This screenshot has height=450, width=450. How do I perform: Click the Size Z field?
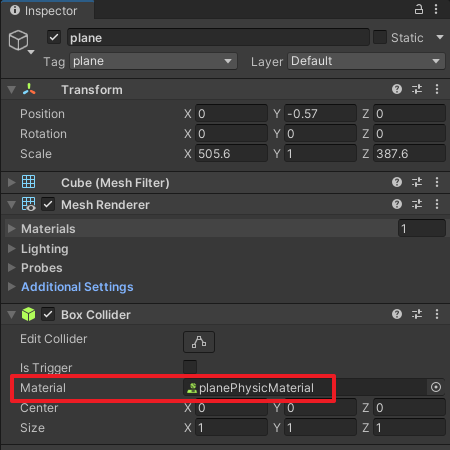[409, 427]
